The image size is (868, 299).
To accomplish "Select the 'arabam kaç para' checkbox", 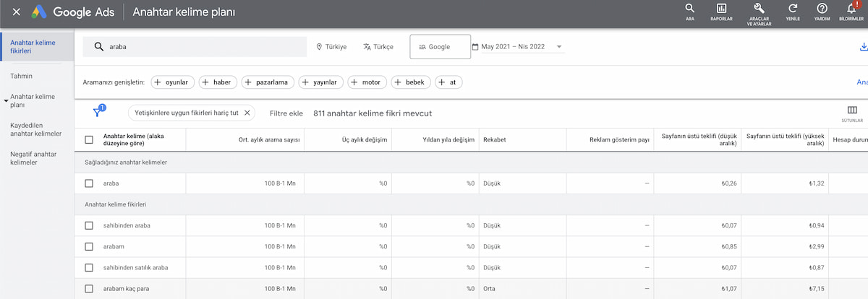I will click(x=89, y=289).
